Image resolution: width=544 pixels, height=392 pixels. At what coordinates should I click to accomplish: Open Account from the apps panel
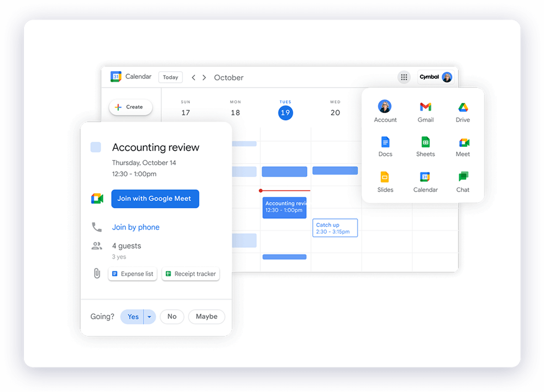385,111
